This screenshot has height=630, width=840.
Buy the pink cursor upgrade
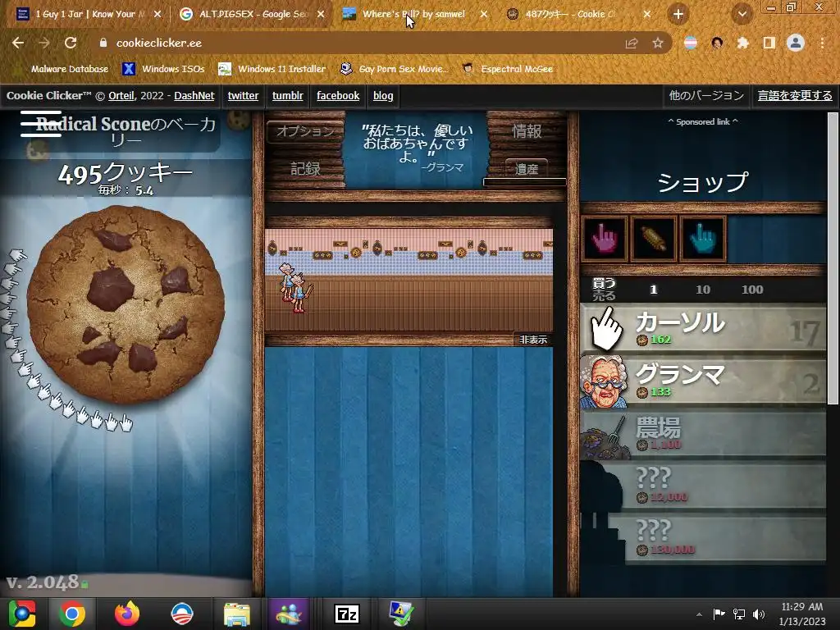[x=605, y=239]
